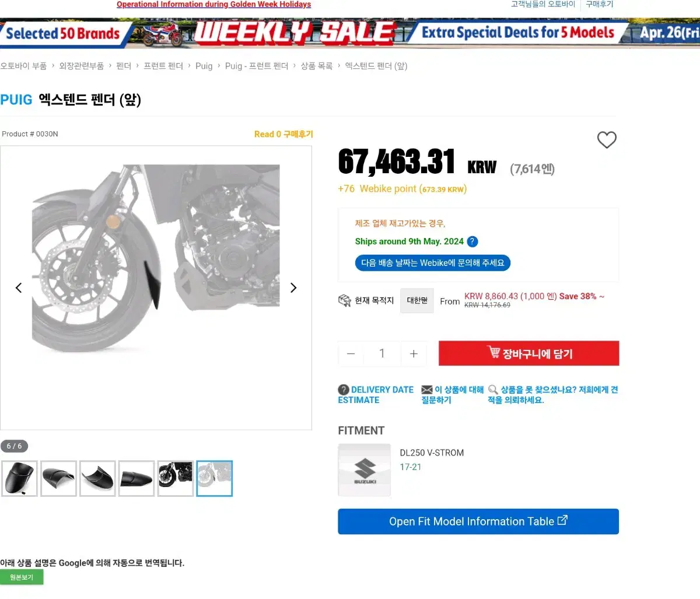Open the DELIVERY DATE ESTIMATE link
Viewport: 700px width, 599px height.
pos(376,395)
